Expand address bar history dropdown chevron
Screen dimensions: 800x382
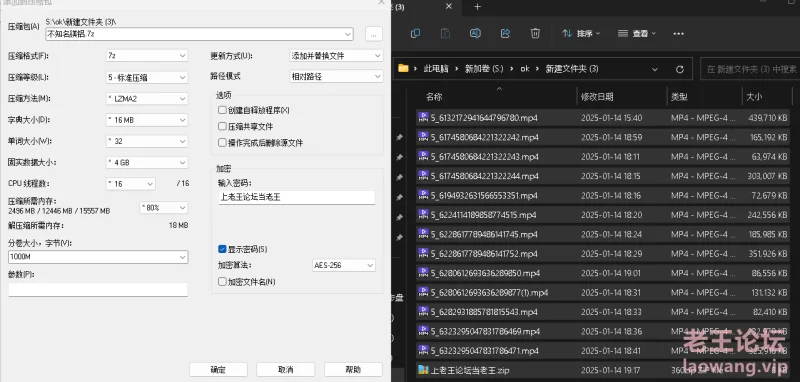coord(655,69)
